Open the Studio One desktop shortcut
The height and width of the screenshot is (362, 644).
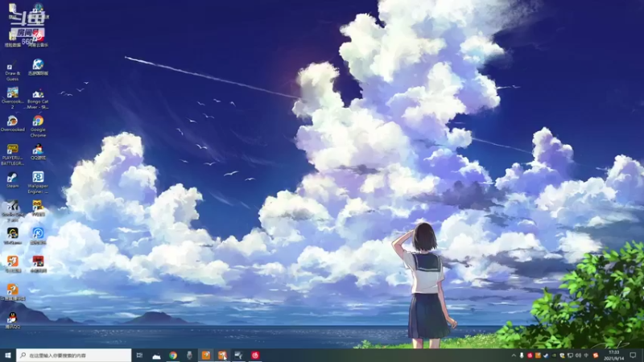12,211
